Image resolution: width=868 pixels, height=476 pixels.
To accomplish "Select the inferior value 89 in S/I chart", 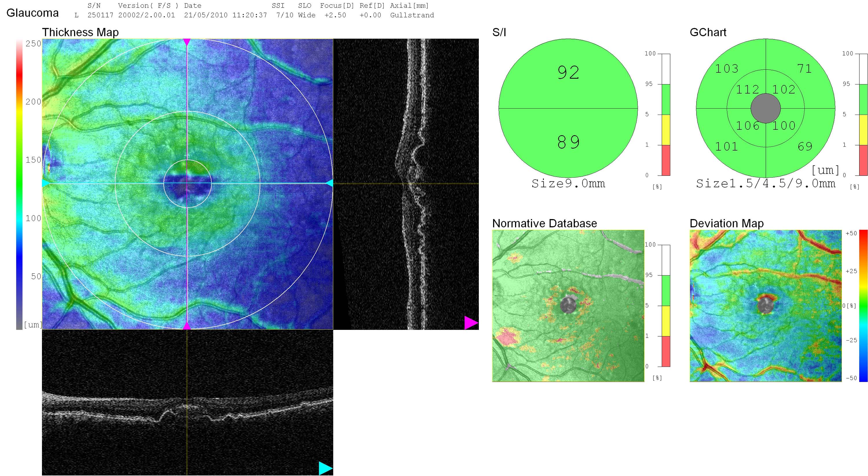I will [568, 142].
